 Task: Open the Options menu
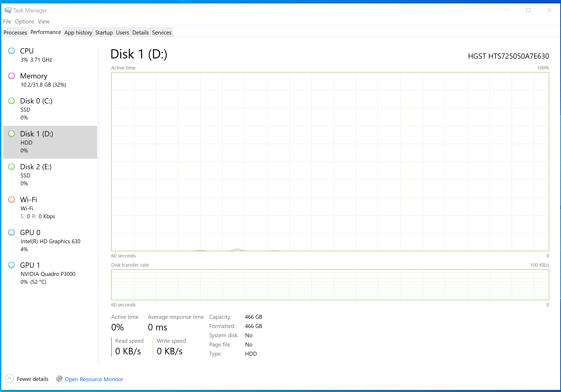(x=25, y=22)
